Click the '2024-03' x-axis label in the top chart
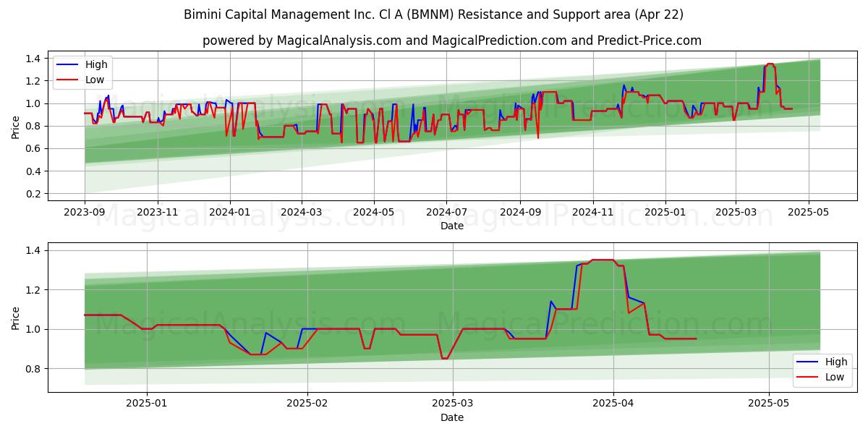This screenshot has width=868, height=434. [x=302, y=213]
